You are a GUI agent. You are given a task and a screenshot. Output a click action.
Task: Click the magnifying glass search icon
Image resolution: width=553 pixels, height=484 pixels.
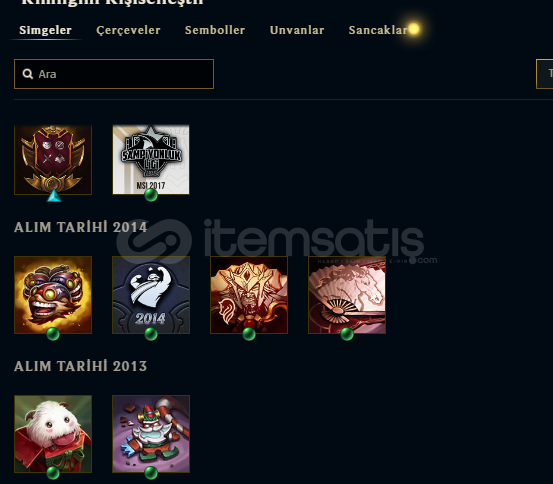point(28,74)
